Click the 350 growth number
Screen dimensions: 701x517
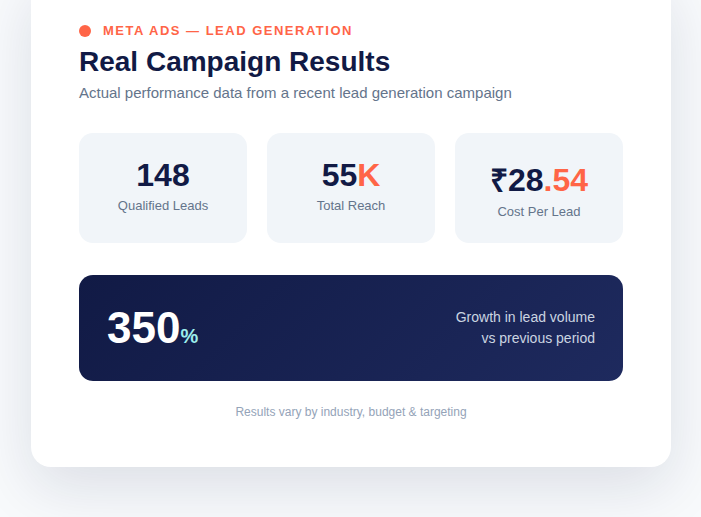[x=144, y=328]
